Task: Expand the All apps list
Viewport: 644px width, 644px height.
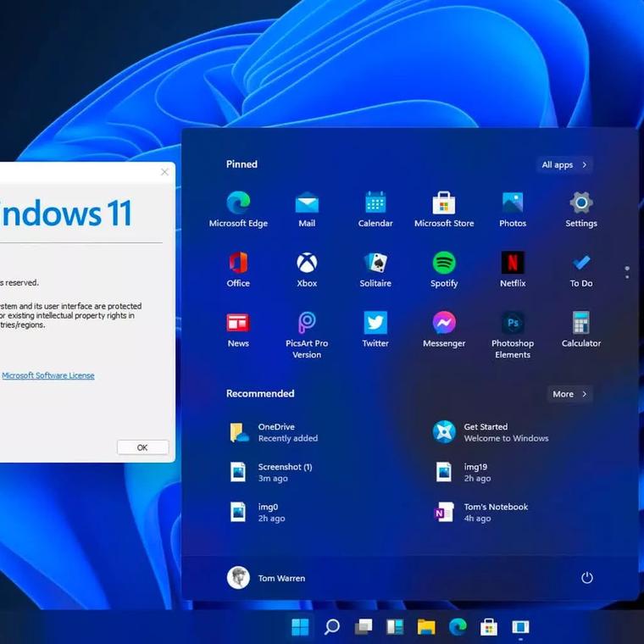Action: tap(564, 165)
